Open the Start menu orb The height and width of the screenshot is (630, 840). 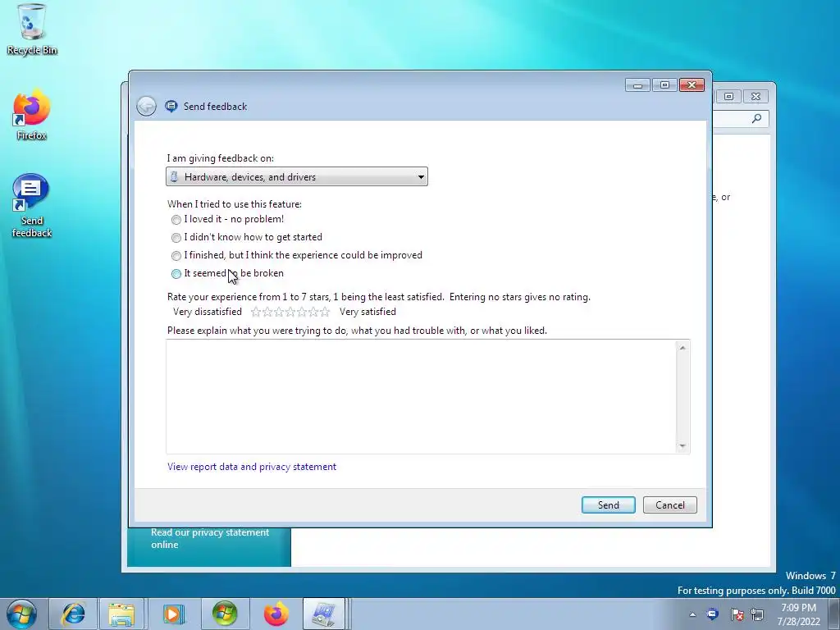pyautogui.click(x=21, y=614)
